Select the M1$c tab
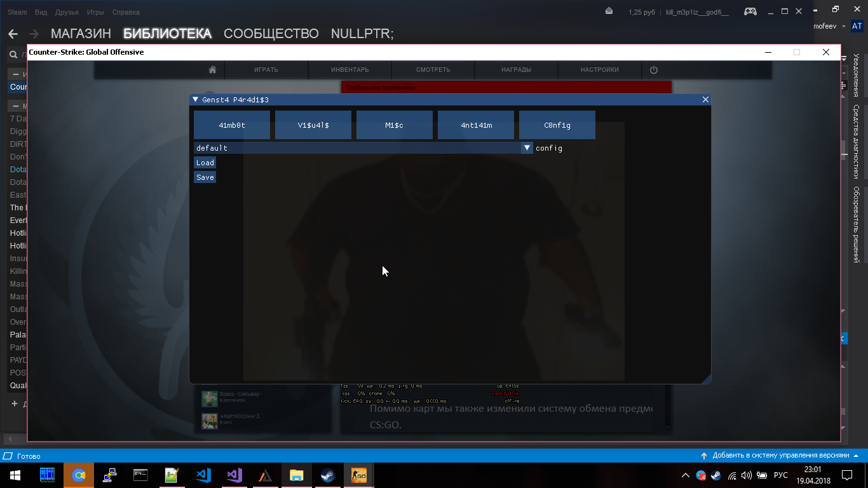This screenshot has width=868, height=488. click(395, 125)
